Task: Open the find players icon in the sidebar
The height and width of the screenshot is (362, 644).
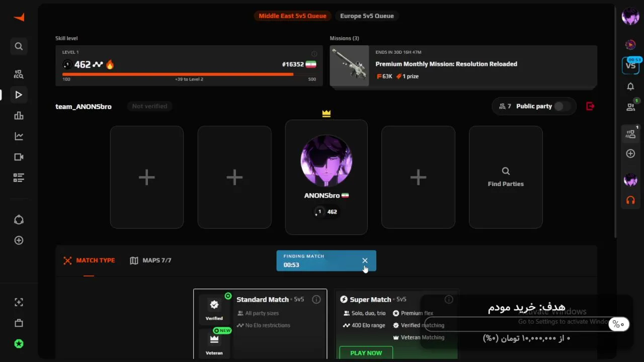Action: [x=19, y=74]
